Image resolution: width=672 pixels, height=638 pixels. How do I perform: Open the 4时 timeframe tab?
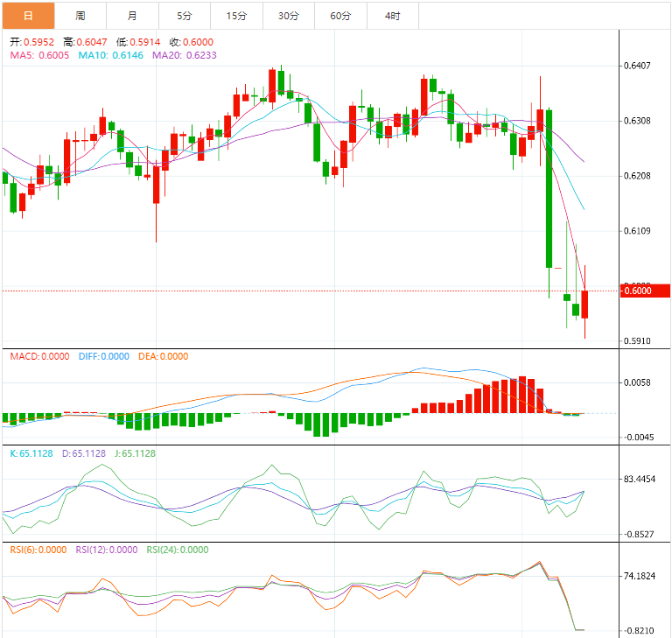tap(393, 16)
